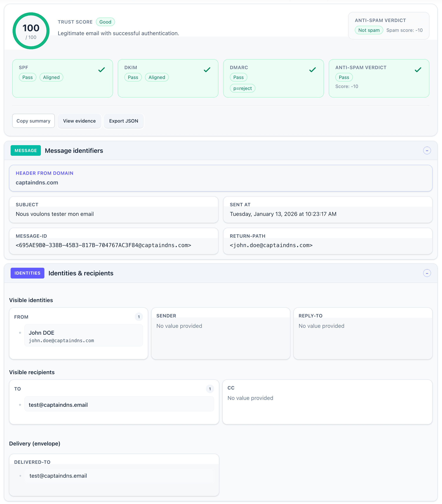442x504 pixels.
Task: Select the Message-ID value field
Action: coord(103,245)
